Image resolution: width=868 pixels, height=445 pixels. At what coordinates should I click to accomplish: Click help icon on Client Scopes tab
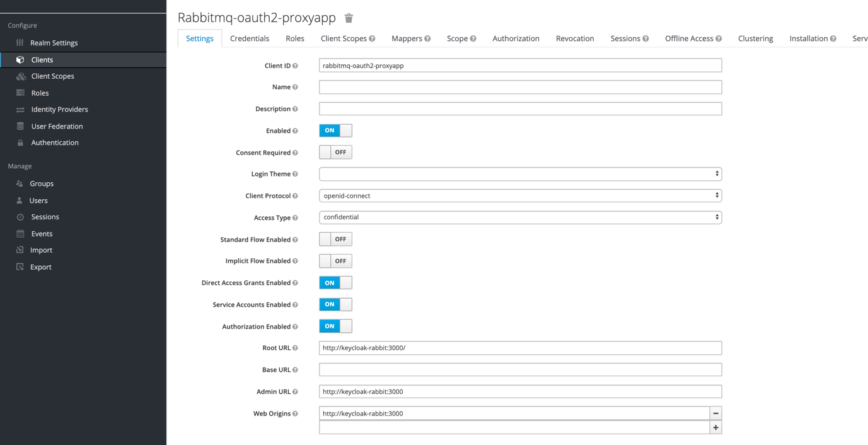(x=372, y=38)
